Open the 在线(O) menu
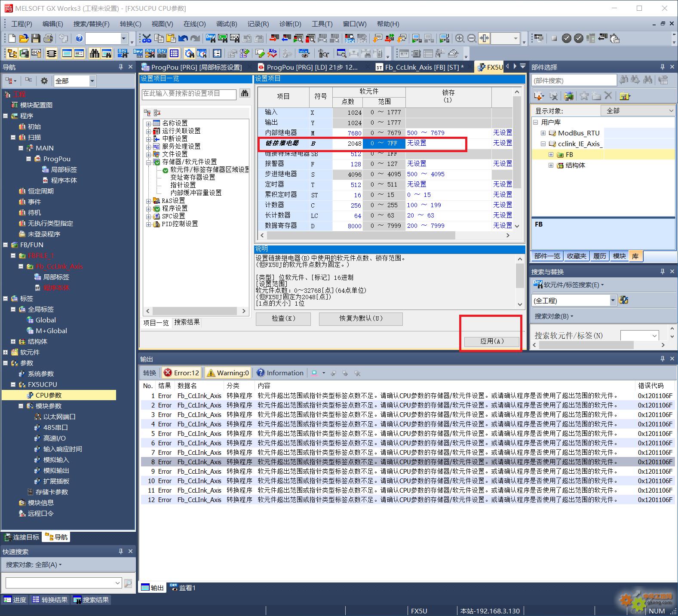Viewport: 678px width, 616px height. point(194,24)
